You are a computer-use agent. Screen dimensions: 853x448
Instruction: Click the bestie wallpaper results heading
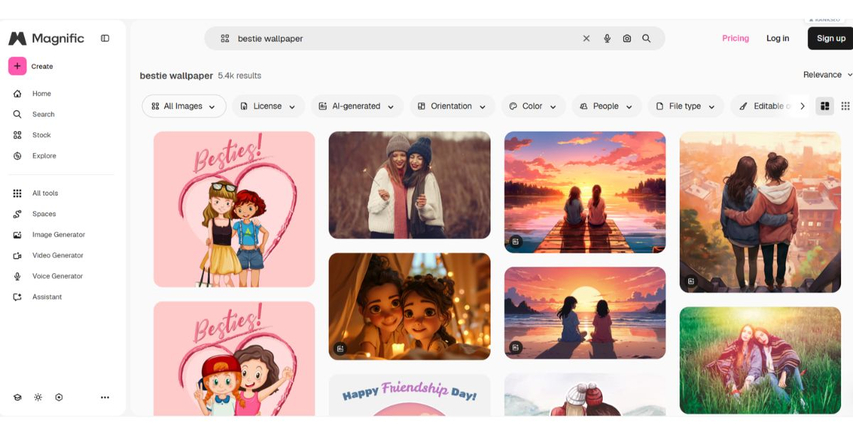[176, 76]
